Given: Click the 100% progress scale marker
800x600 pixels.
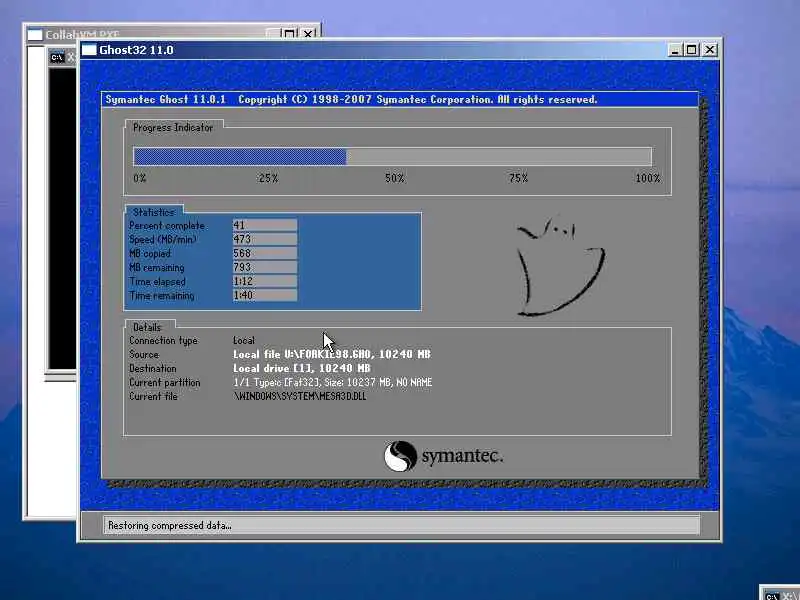Looking at the screenshot, I should click(647, 178).
